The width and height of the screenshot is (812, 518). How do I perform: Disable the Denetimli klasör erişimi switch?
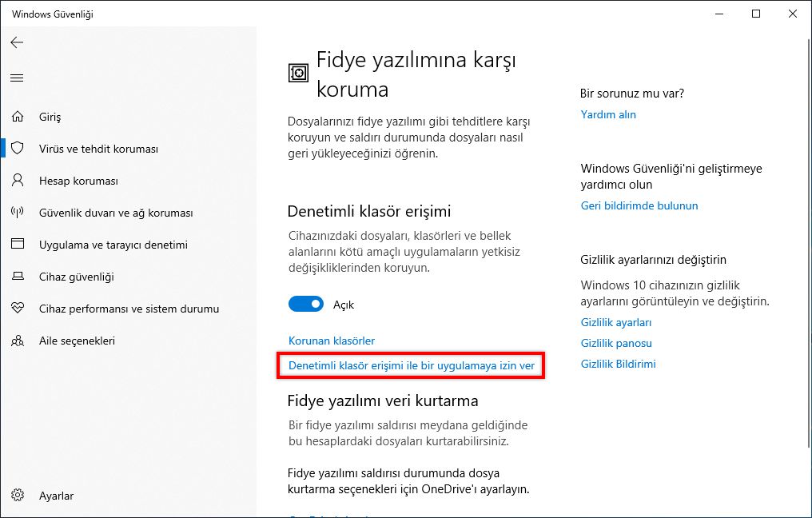tap(306, 305)
